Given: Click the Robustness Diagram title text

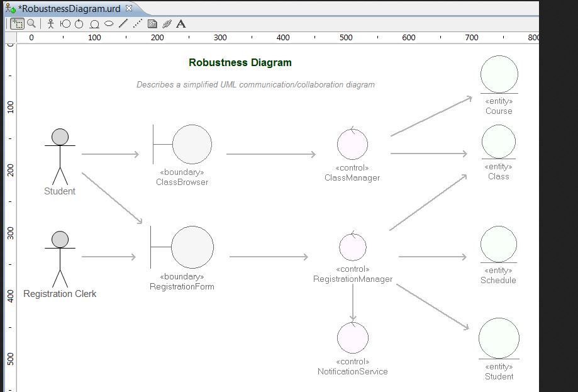Looking at the screenshot, I should tap(240, 63).
